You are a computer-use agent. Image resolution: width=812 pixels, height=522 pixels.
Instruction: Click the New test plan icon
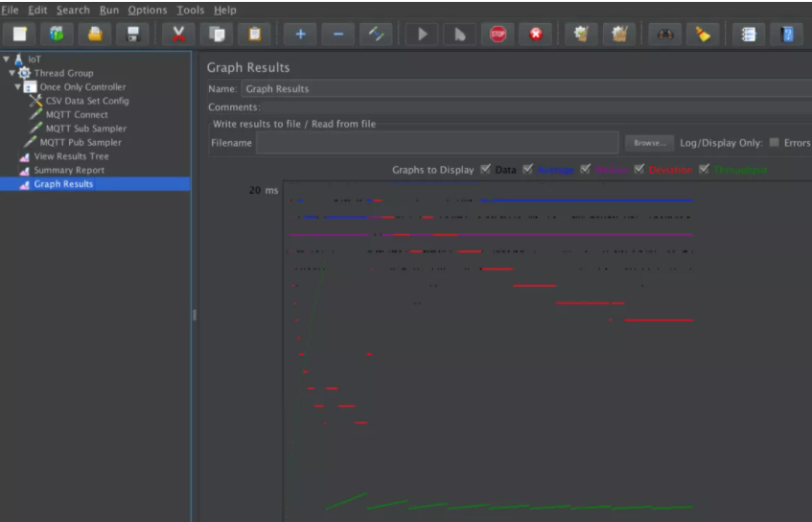click(20, 35)
